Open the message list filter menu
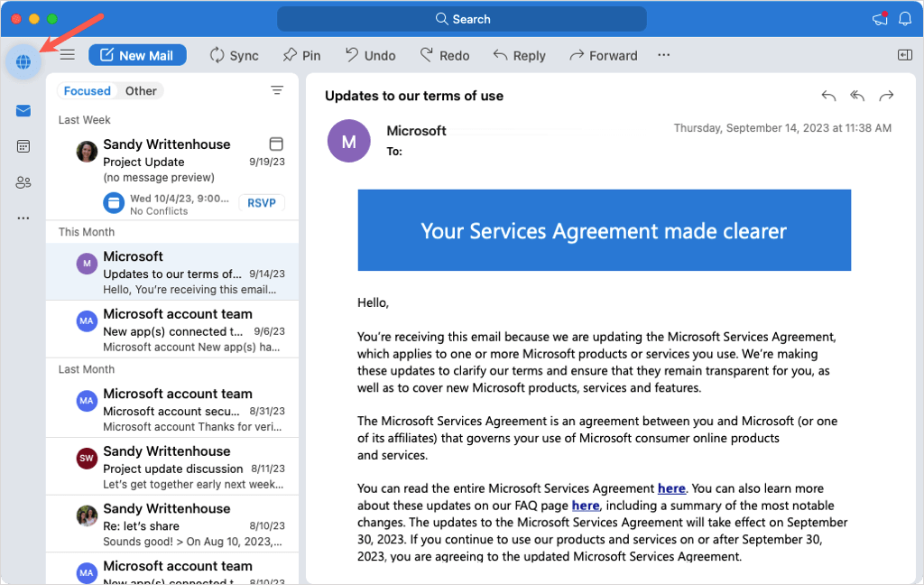This screenshot has width=924, height=585. click(277, 90)
